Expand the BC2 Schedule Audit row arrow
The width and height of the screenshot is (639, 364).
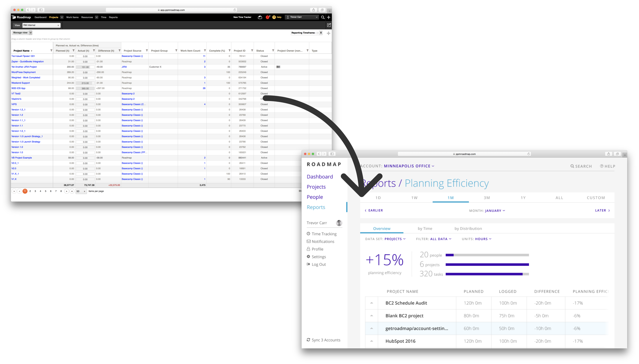coord(372,303)
